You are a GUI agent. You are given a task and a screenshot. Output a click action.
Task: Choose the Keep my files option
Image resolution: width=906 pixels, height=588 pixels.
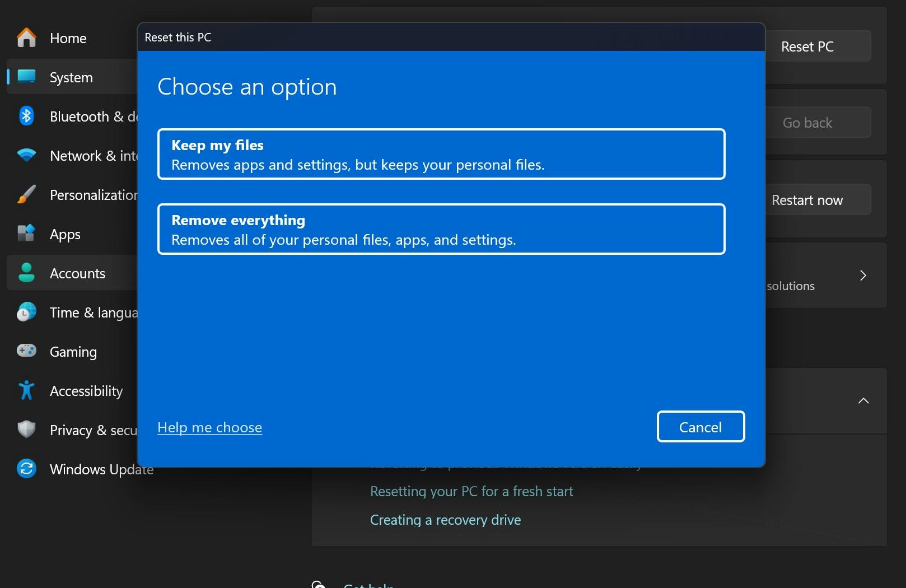441,155
